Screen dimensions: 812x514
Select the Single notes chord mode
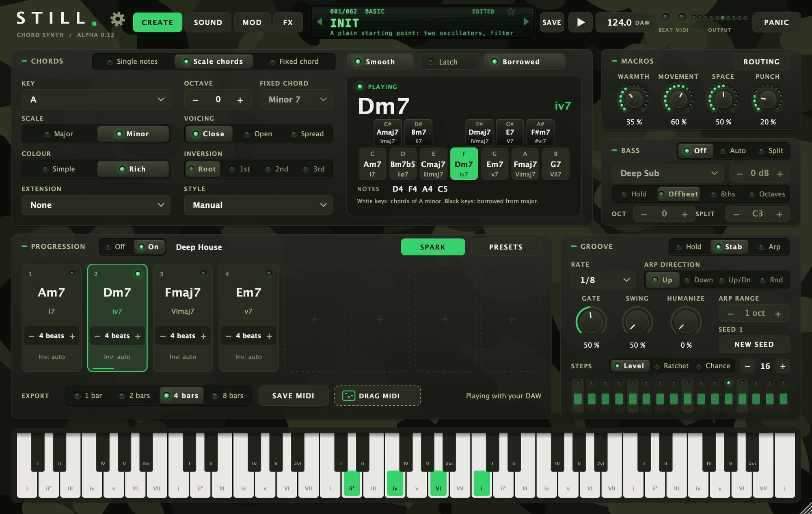pyautogui.click(x=133, y=62)
